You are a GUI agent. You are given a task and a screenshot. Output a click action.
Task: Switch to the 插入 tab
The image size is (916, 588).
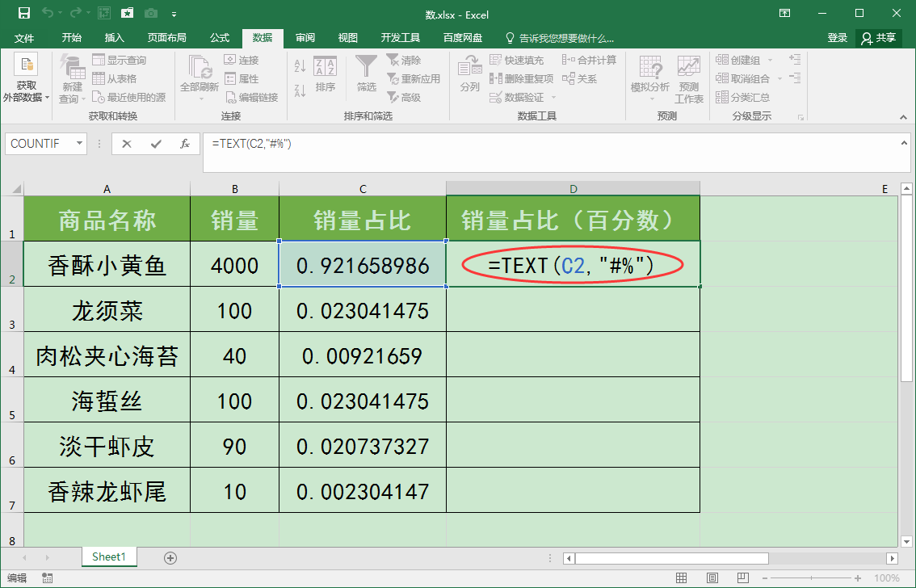tap(114, 38)
